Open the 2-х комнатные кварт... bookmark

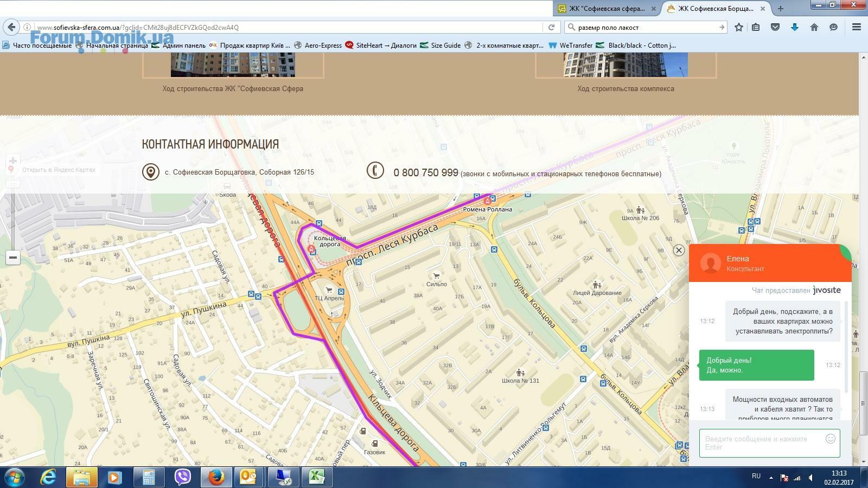point(504,46)
